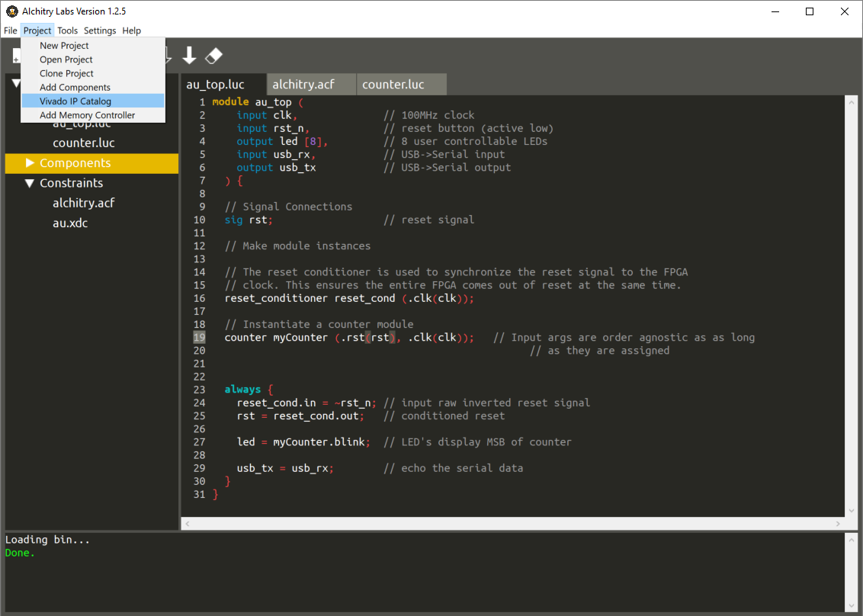Screen dimensions: 863x616
Task: Click 'output led [8]' on line 4
Action: [280, 142]
